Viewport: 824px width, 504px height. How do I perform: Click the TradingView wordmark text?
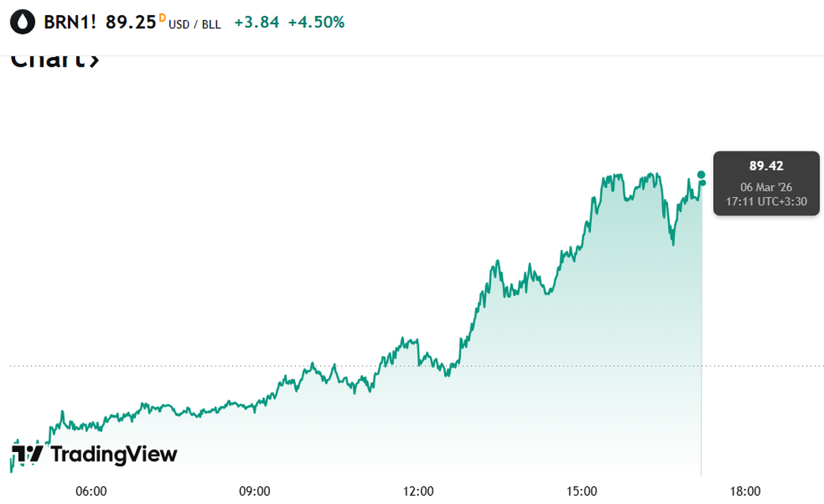[x=114, y=454]
